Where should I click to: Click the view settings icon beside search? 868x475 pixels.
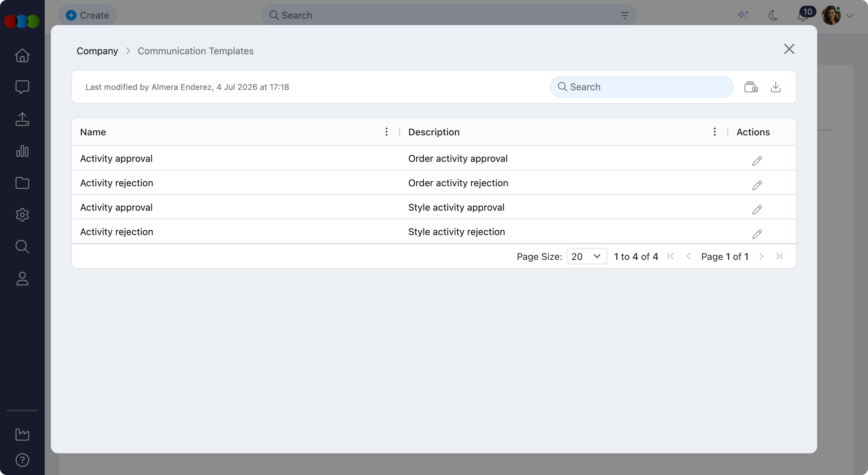click(751, 87)
